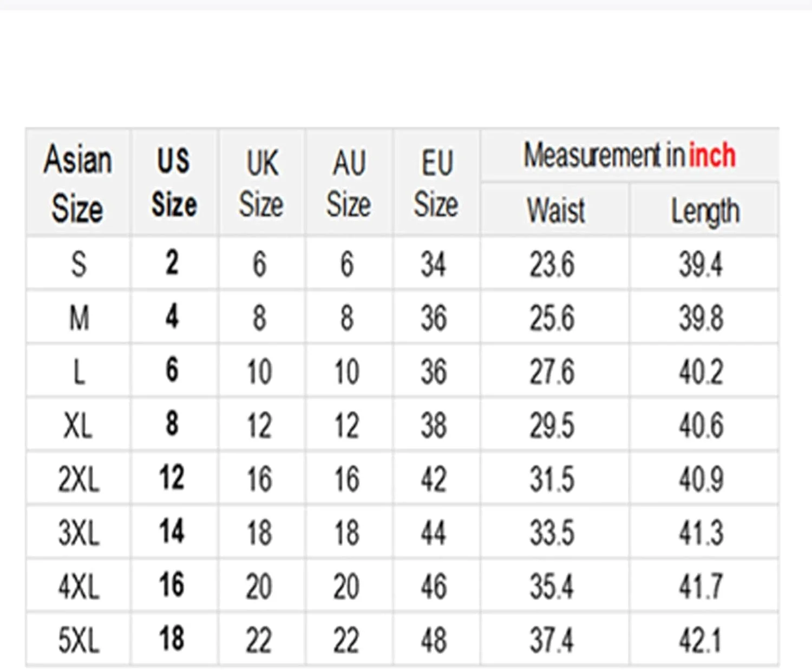Select the length value 40.9
This screenshot has height=670, width=812.
click(701, 479)
